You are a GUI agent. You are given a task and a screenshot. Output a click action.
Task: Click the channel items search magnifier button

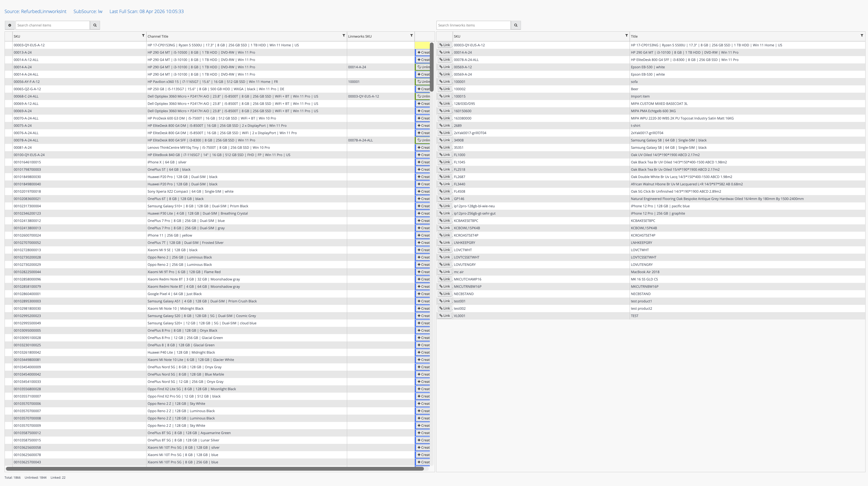(x=95, y=25)
